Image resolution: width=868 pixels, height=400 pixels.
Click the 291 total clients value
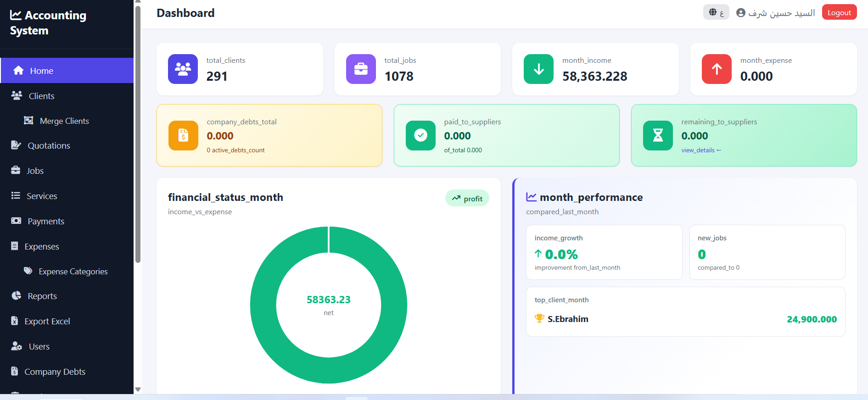click(x=217, y=76)
